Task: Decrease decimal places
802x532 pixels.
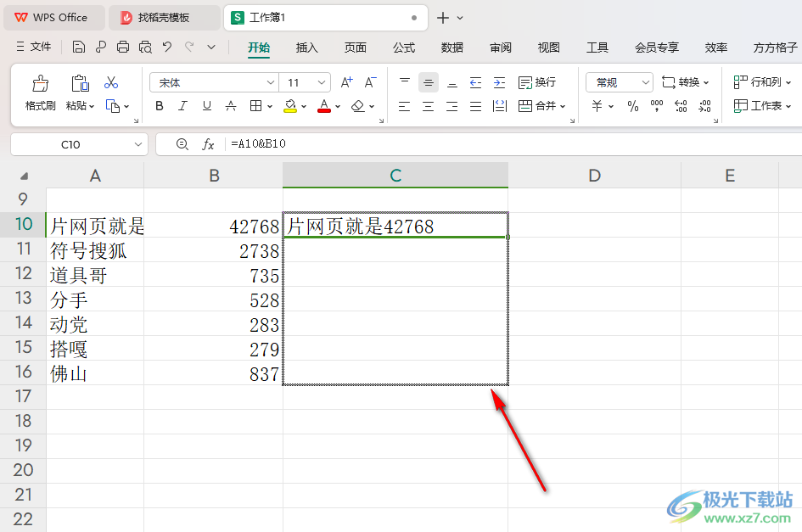Action: point(704,106)
